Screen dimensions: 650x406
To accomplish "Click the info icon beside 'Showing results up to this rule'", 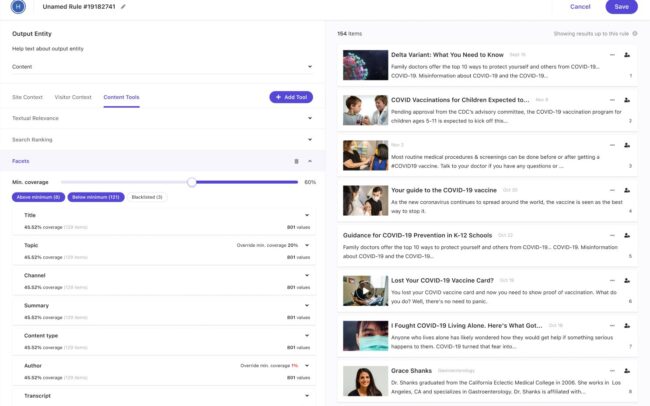I will (634, 34).
